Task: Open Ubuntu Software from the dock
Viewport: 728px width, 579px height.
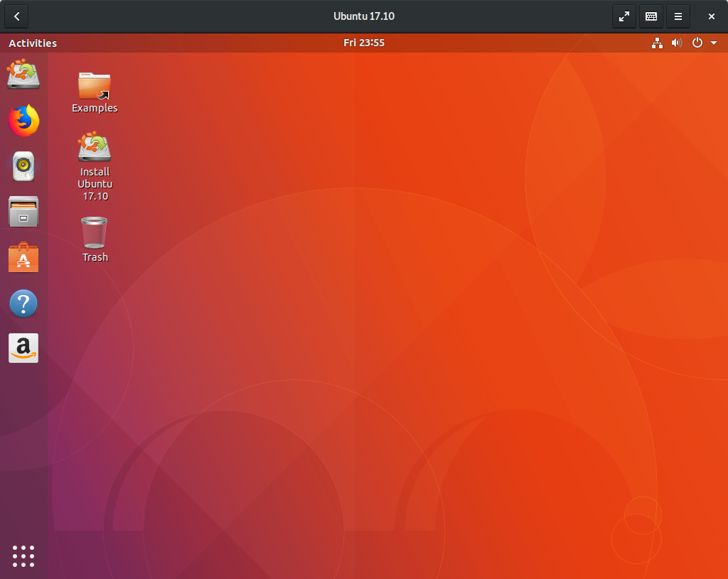Action: [23, 257]
